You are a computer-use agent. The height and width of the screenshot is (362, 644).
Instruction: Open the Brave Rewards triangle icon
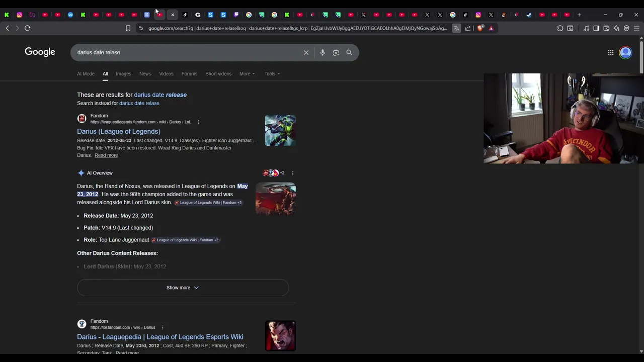coord(491,28)
